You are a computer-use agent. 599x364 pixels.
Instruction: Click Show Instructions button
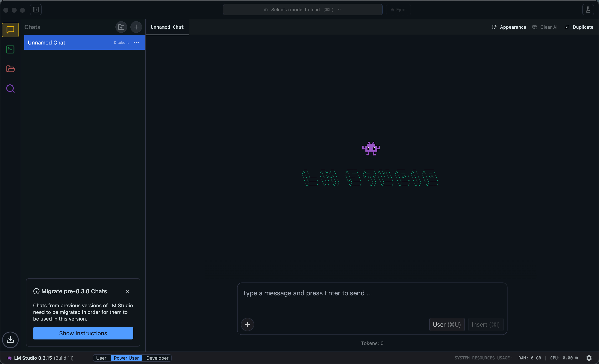tap(83, 333)
